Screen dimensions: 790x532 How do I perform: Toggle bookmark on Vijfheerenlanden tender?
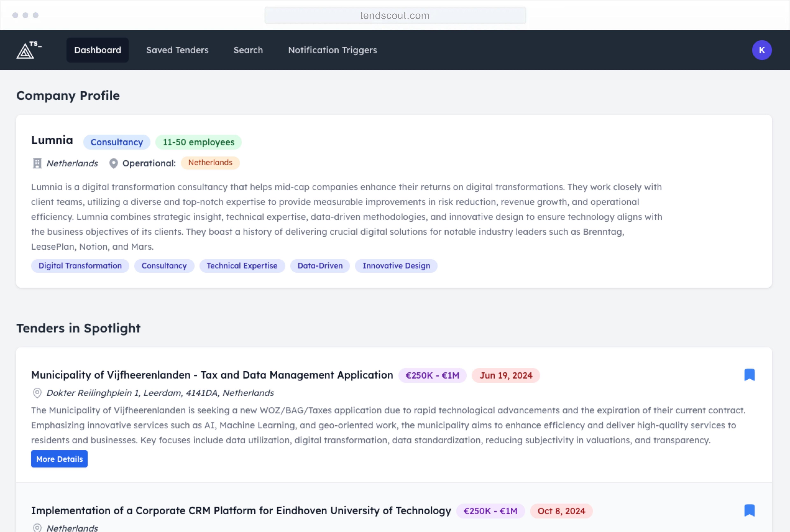(x=749, y=375)
